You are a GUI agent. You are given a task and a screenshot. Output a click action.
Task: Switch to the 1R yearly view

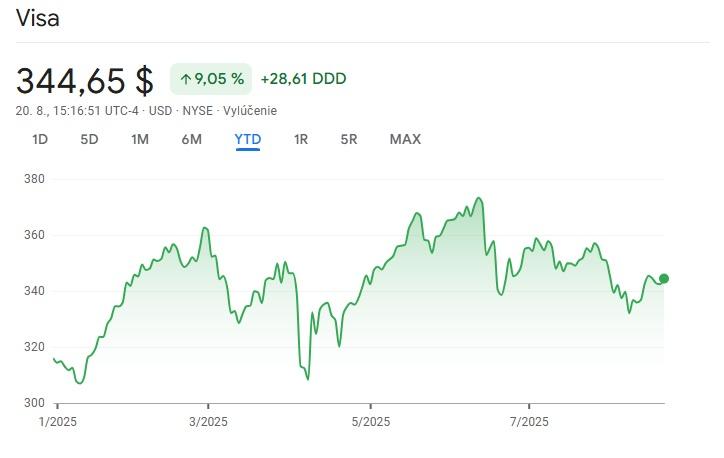coord(301,140)
